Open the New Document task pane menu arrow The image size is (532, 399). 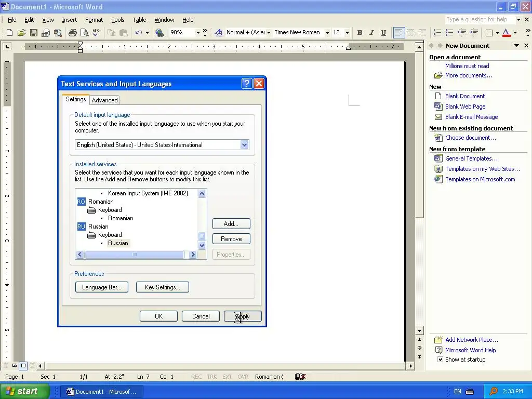click(x=517, y=46)
